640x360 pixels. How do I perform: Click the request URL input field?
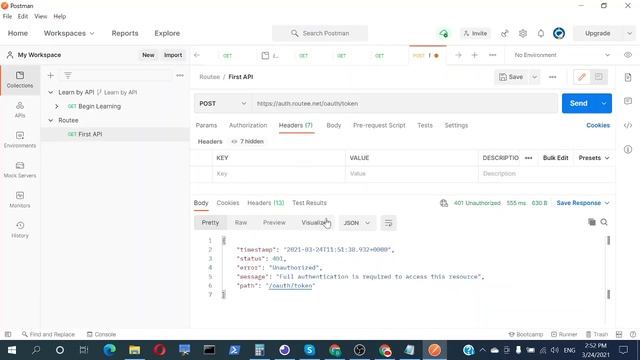[404, 104]
